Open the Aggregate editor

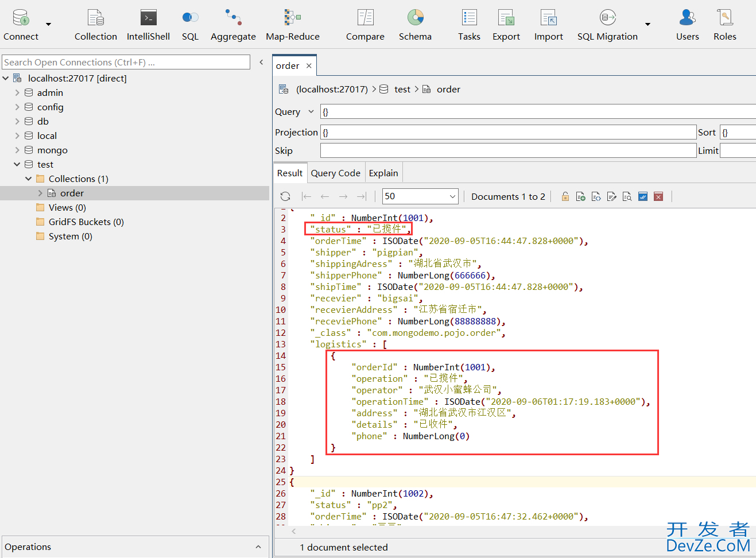233,25
